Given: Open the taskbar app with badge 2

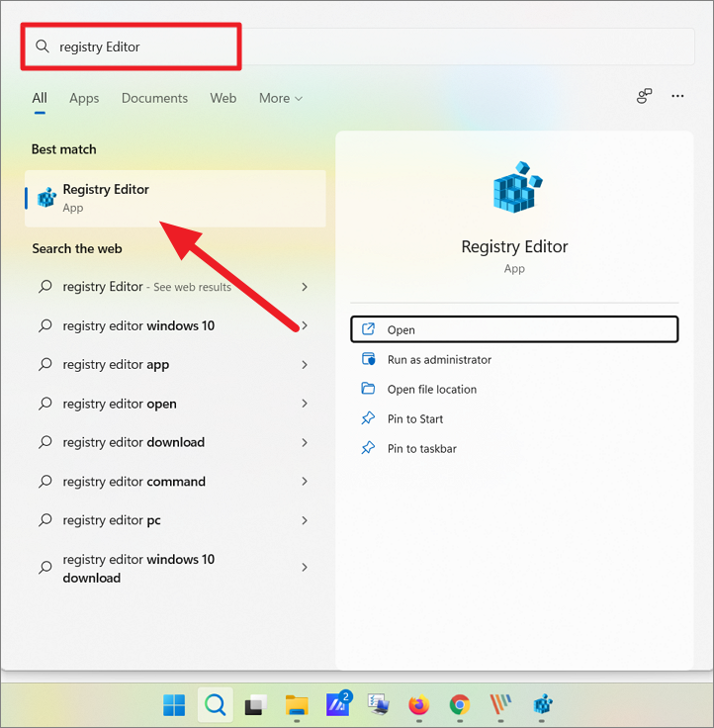Looking at the screenshot, I should (338, 704).
